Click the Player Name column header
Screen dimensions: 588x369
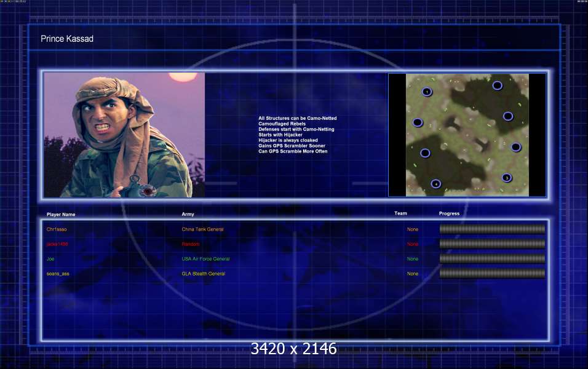pyautogui.click(x=61, y=215)
